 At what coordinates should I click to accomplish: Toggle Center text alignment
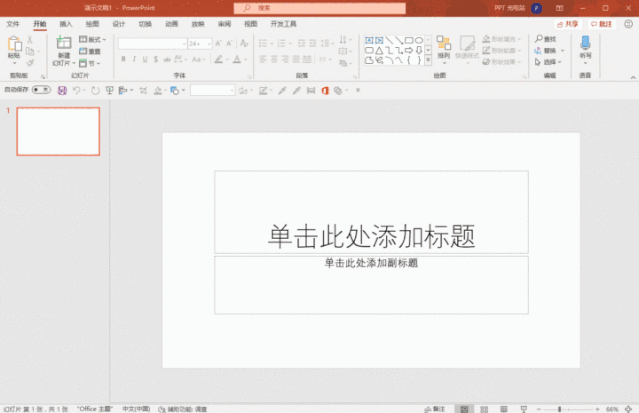[x=274, y=60]
